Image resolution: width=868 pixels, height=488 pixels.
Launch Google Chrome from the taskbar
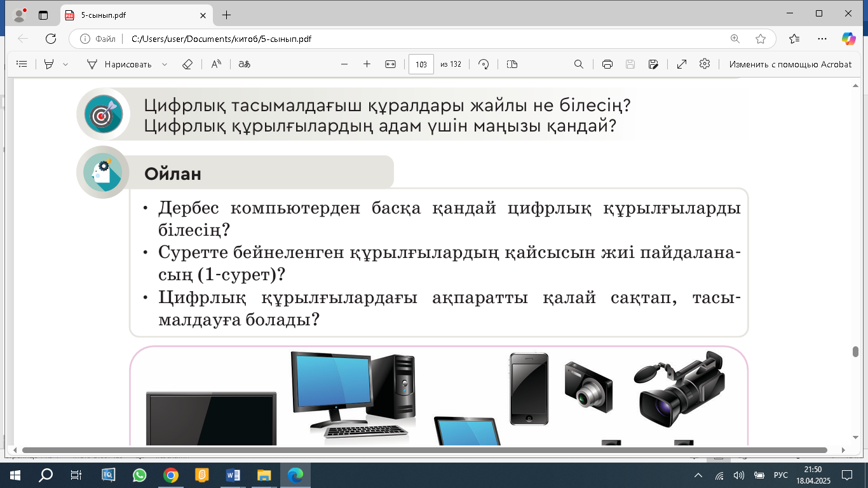pos(170,475)
